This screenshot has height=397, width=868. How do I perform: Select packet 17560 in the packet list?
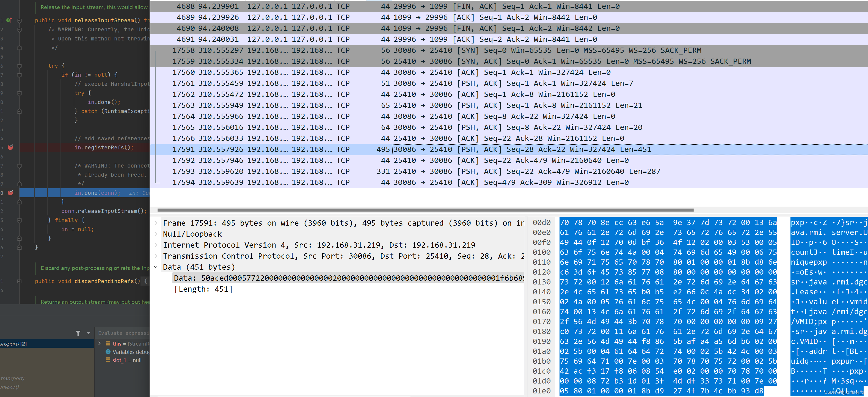pos(509,72)
